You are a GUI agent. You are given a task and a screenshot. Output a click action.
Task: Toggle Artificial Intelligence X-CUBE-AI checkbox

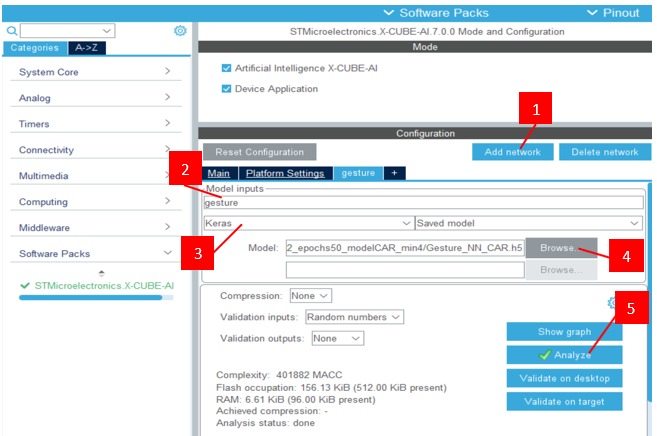[x=226, y=68]
